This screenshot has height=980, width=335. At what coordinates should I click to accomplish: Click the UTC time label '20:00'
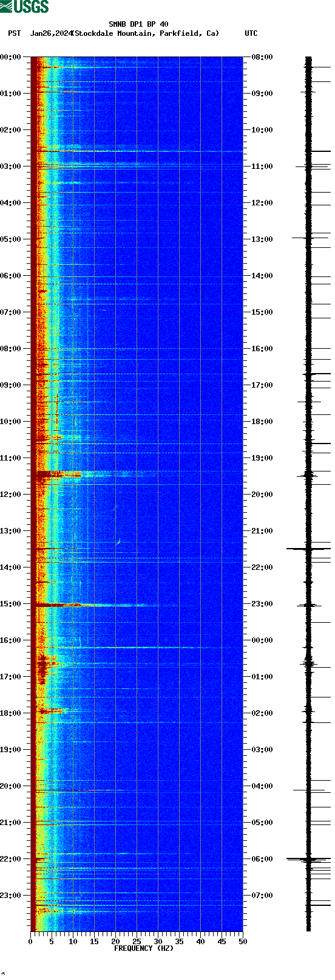(262, 495)
